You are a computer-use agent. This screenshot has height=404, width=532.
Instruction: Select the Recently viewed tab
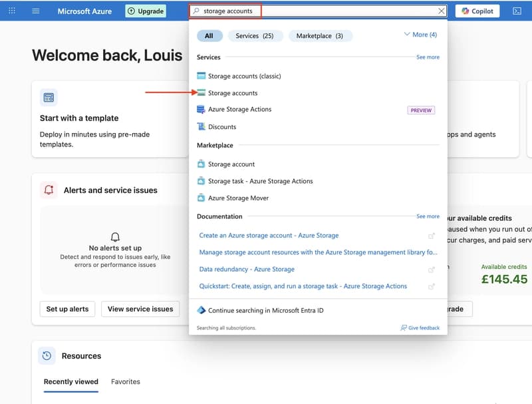pos(70,381)
